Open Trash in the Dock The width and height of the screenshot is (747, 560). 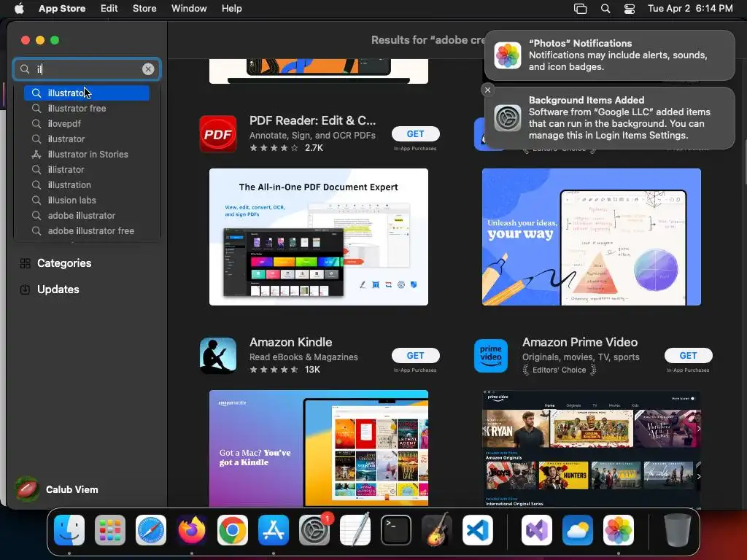point(678,530)
